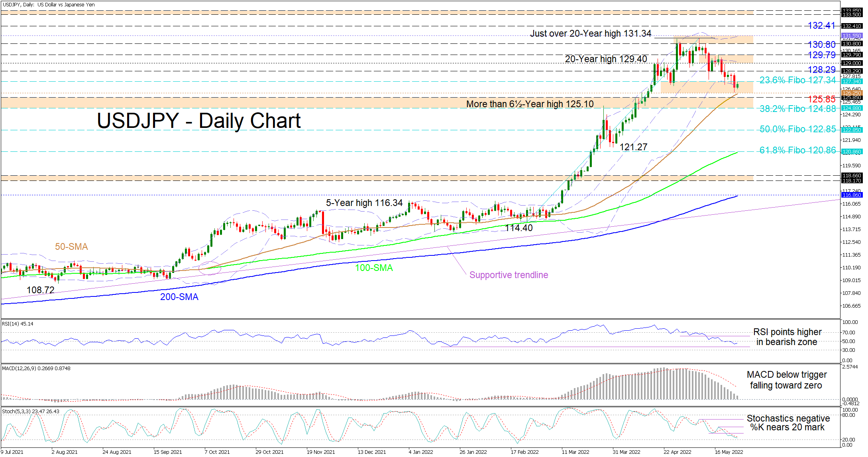The width and height of the screenshot is (868, 457).
Task: Select the 38.2% Fibo 124.88 label
Action: (x=797, y=109)
